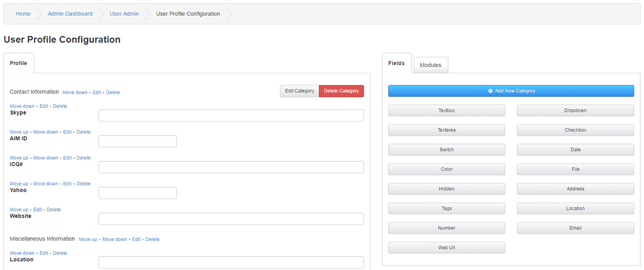Focus the Location profile input box
Viewport: 644px width, 270px height.
(231, 262)
